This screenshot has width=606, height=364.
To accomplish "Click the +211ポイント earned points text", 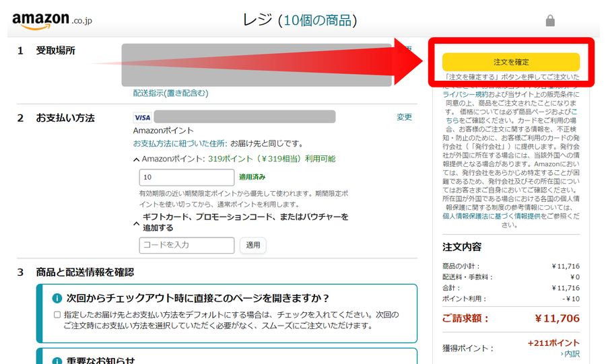I will pyautogui.click(x=553, y=342).
